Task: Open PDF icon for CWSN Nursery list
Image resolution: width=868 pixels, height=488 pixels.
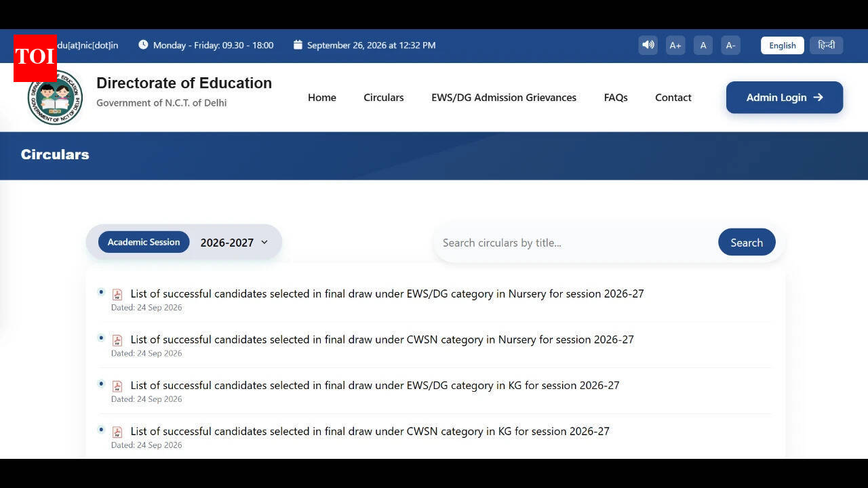Action: [117, 340]
